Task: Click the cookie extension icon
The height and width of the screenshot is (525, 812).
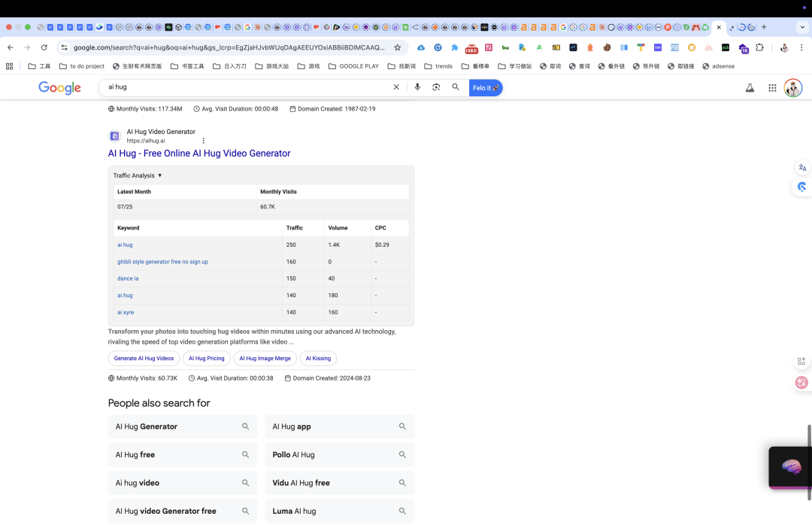Action: click(607, 47)
